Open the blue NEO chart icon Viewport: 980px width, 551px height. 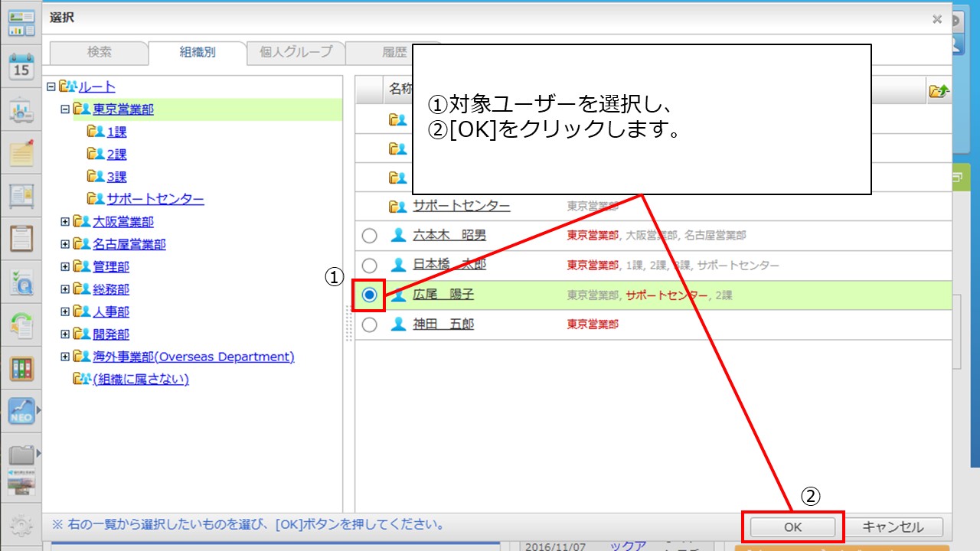[21, 412]
